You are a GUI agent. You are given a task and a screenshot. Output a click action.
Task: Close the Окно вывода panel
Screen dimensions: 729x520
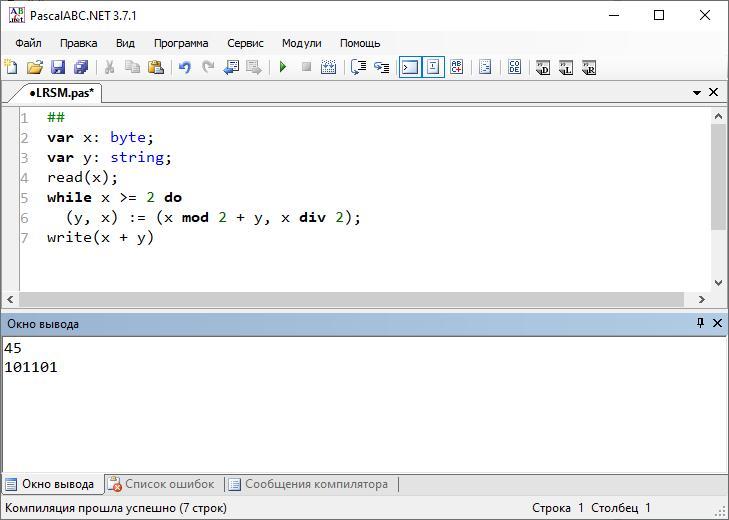tap(717, 323)
